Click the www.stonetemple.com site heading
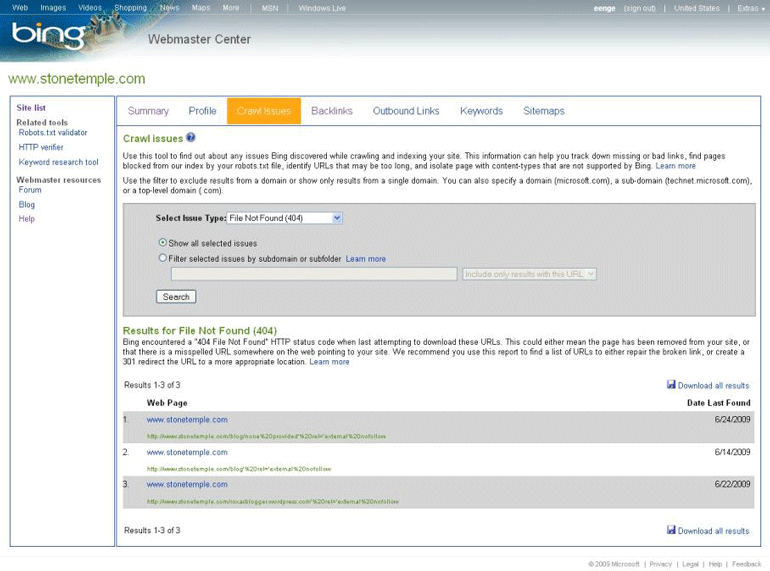The width and height of the screenshot is (770, 571). click(77, 79)
